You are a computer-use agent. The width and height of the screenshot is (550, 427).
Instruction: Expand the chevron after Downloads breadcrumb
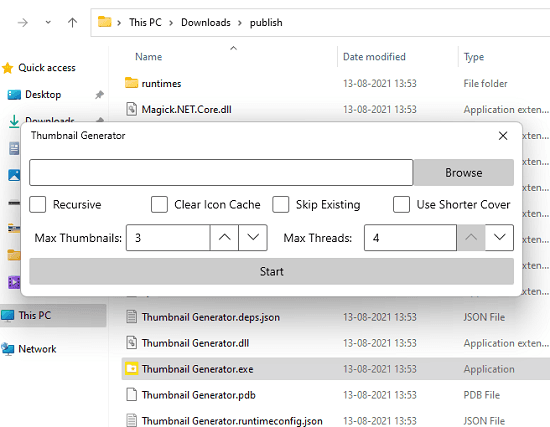click(x=240, y=23)
